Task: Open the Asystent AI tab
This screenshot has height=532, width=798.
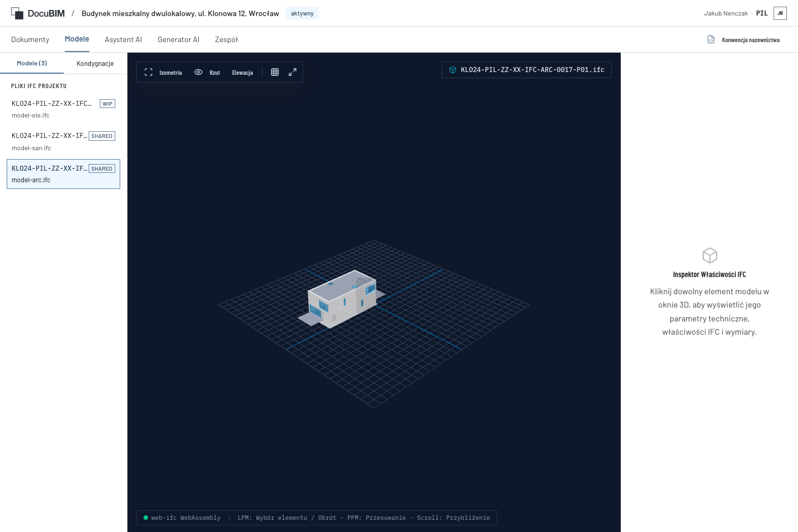Action: 123,39
